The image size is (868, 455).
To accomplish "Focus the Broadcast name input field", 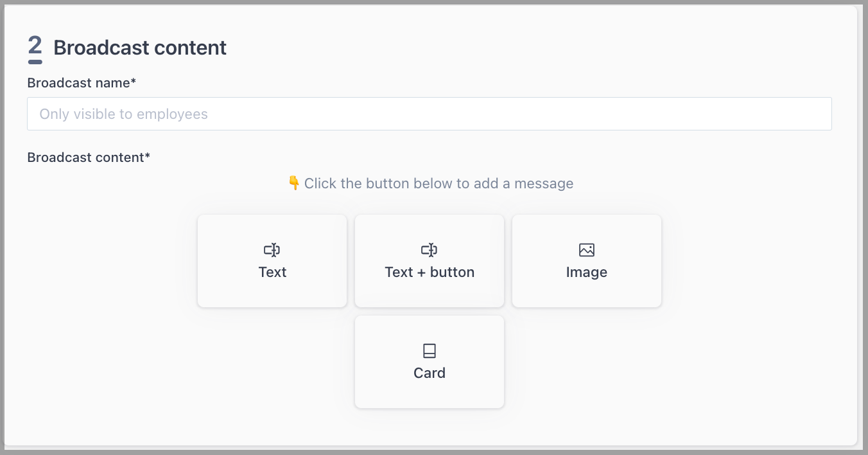I will coord(430,114).
